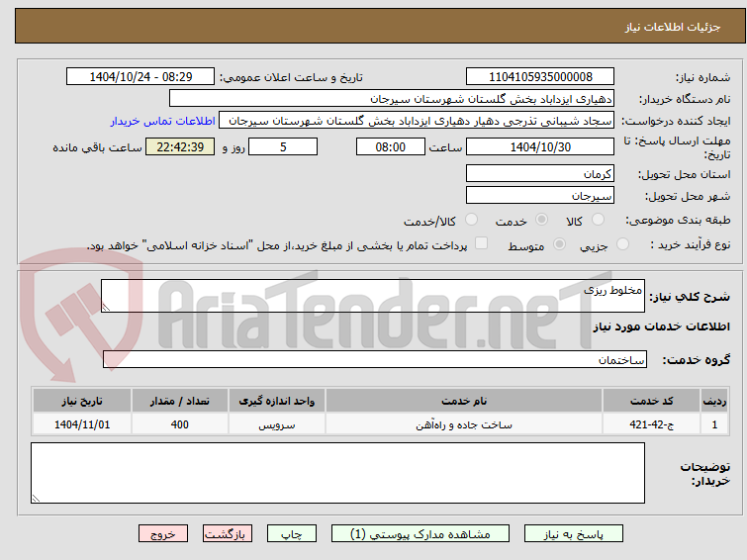
Task: Click the description box resize handle
Action: pos(106,308)
